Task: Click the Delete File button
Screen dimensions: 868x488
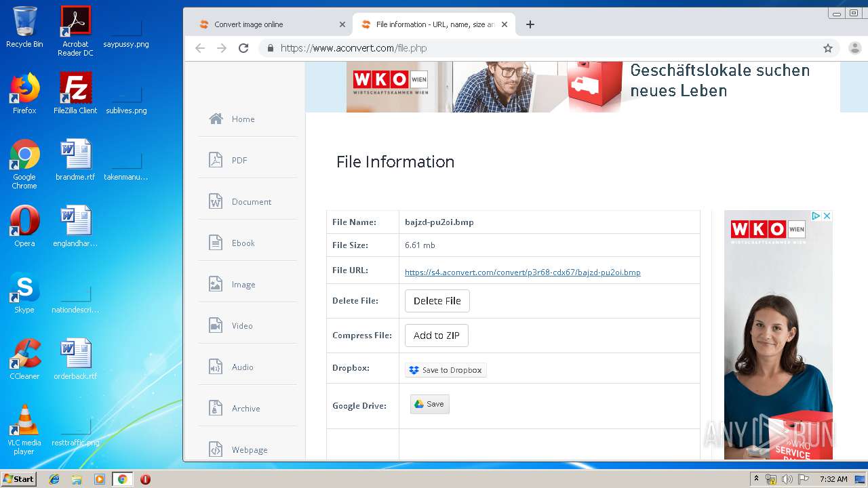Action: (437, 301)
